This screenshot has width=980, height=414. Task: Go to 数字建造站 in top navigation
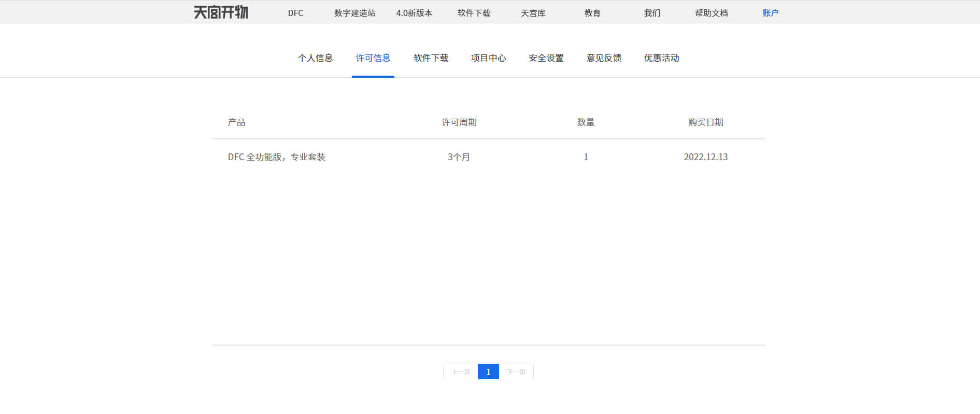tap(354, 13)
